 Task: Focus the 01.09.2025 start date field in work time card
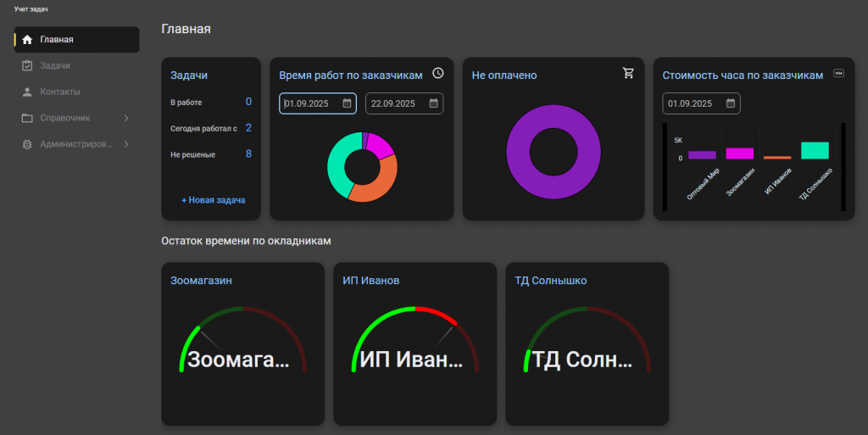318,103
